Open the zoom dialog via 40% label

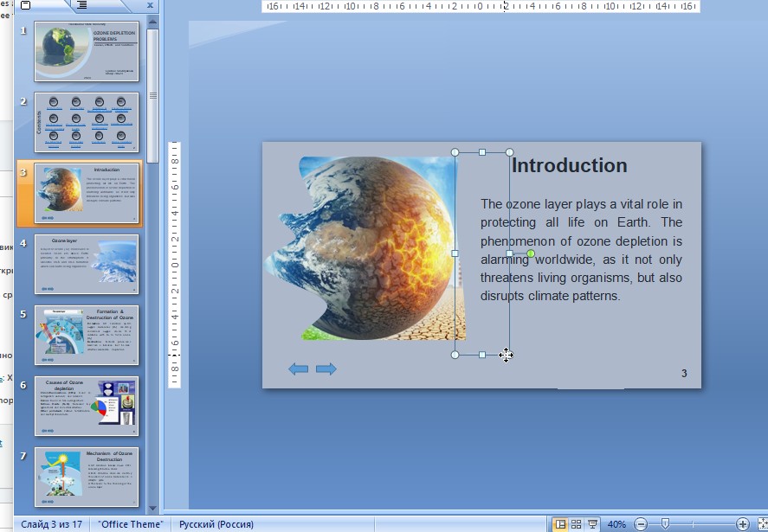pyautogui.click(x=616, y=524)
